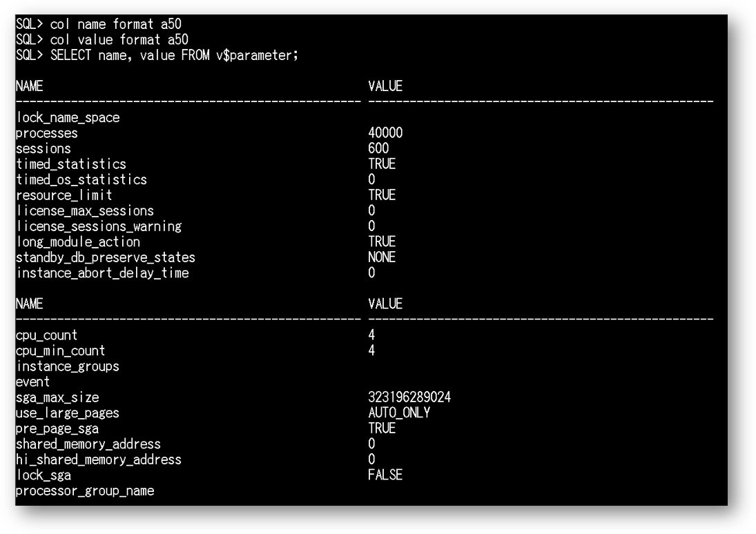Click the "col value format a50" command
The image size is (756, 534).
click(119, 40)
